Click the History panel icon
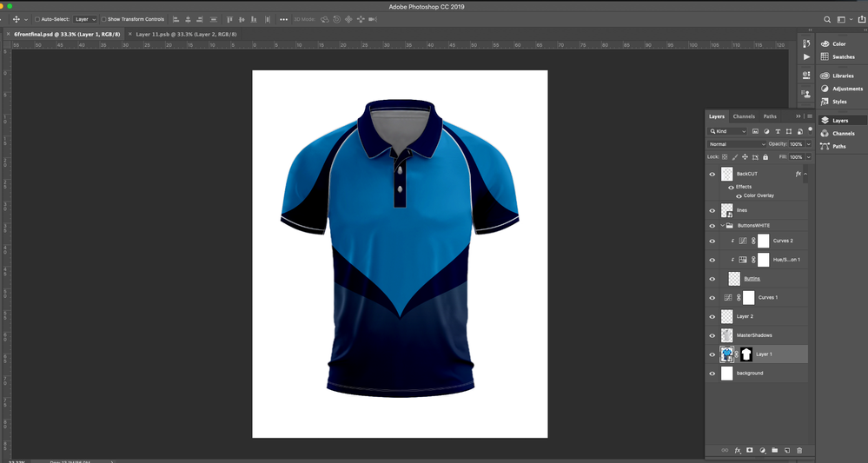This screenshot has height=463, width=868. 805,43
